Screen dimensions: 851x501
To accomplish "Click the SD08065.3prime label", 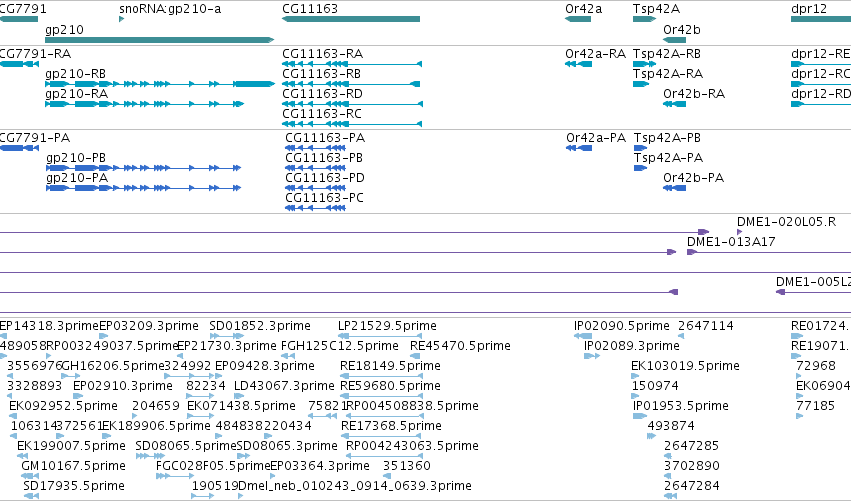I will pyautogui.click(x=288, y=446).
